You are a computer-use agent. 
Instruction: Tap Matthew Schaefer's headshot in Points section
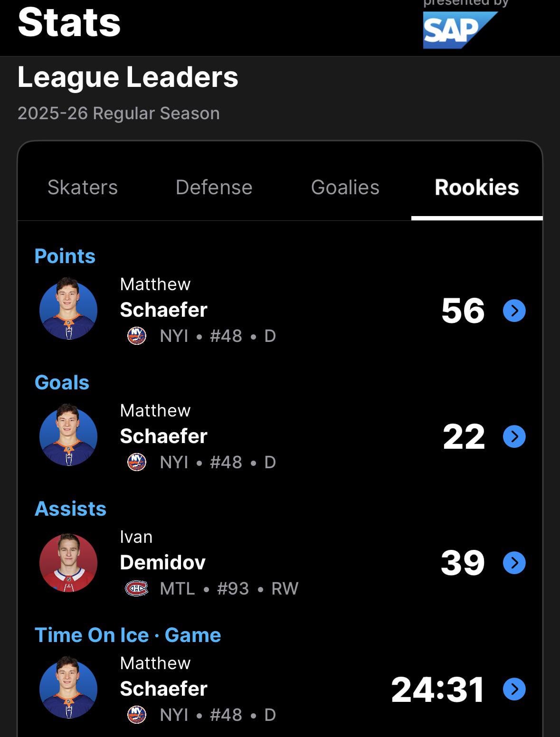[68, 310]
